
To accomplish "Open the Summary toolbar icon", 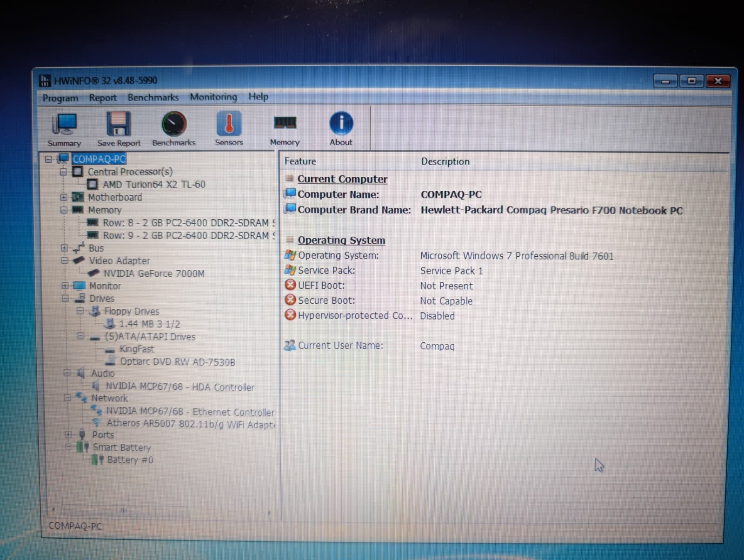I will 64,125.
